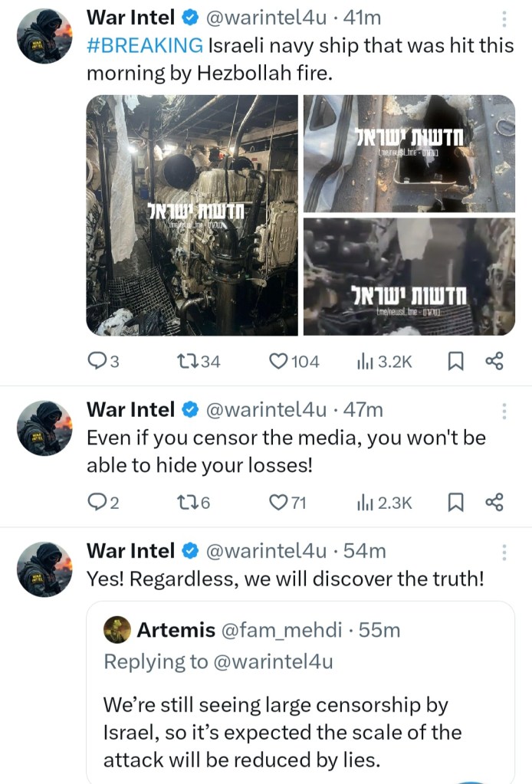Bookmark the navy ship breaking tweet
Screen dimensions: 532x784
click(x=455, y=361)
